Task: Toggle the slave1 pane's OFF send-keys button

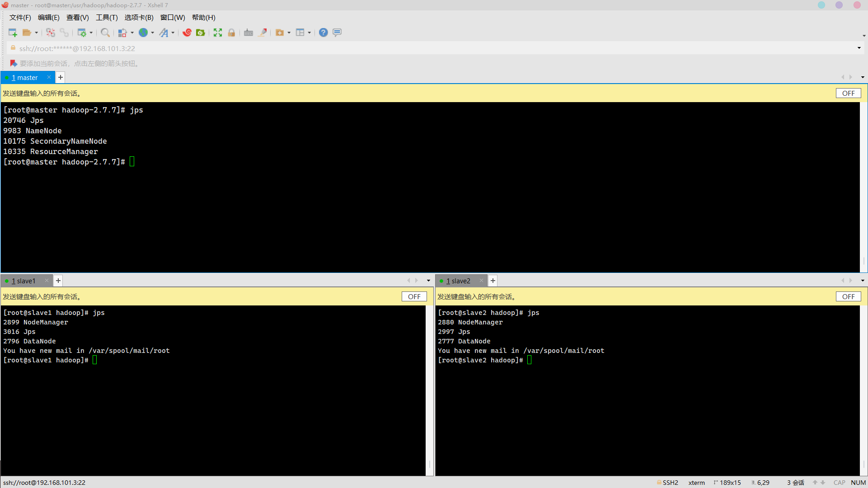Action: coord(414,297)
